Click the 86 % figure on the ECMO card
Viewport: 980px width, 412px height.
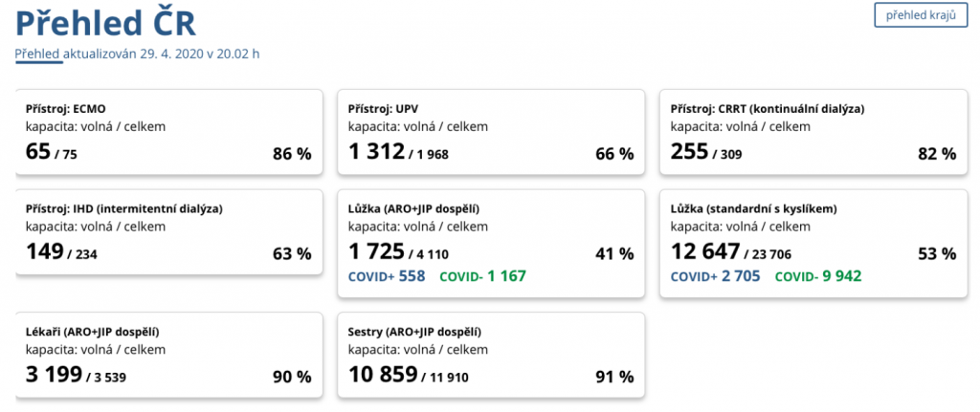click(x=292, y=153)
